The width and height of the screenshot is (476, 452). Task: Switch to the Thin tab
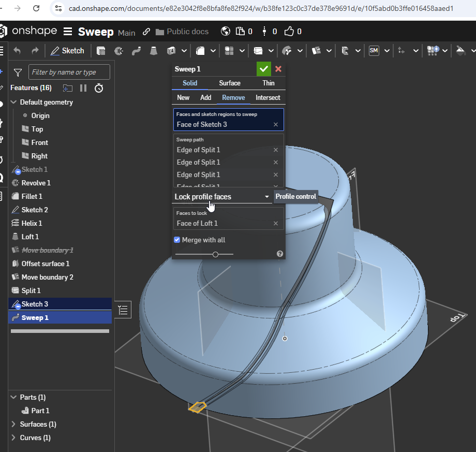click(x=268, y=83)
